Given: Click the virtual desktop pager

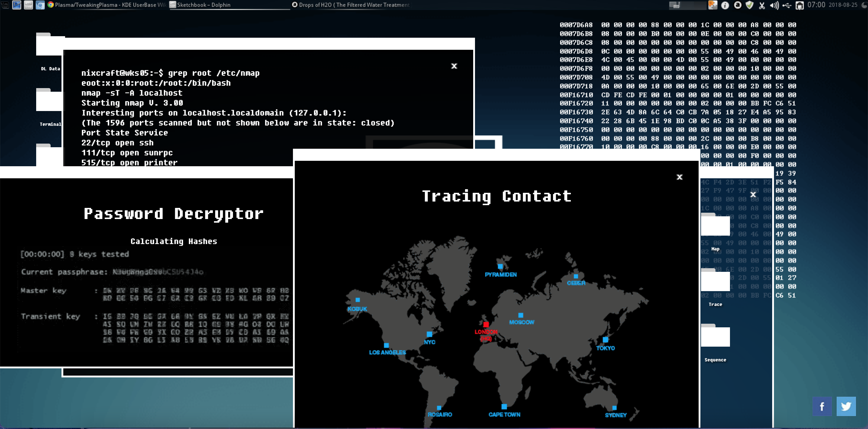Looking at the screenshot, I should click(687, 5).
